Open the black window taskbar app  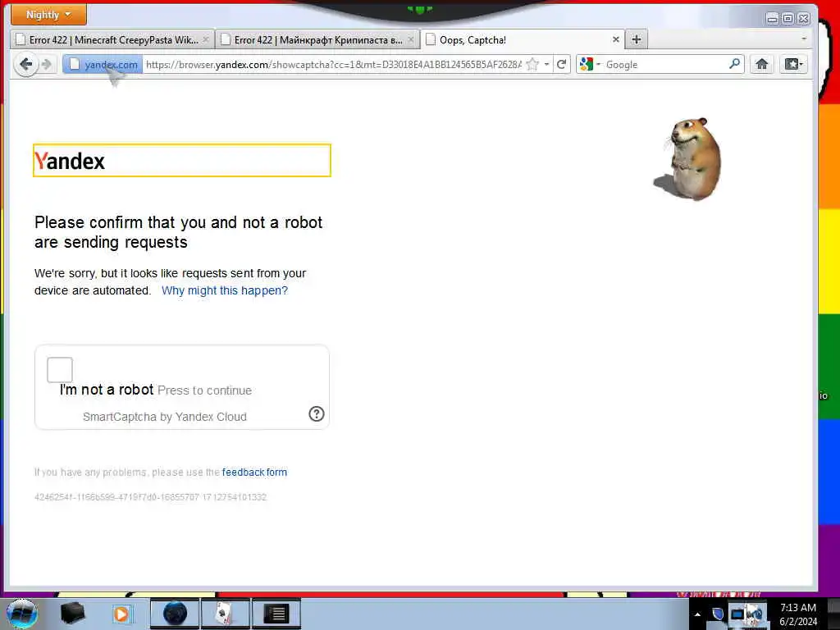(x=276, y=614)
